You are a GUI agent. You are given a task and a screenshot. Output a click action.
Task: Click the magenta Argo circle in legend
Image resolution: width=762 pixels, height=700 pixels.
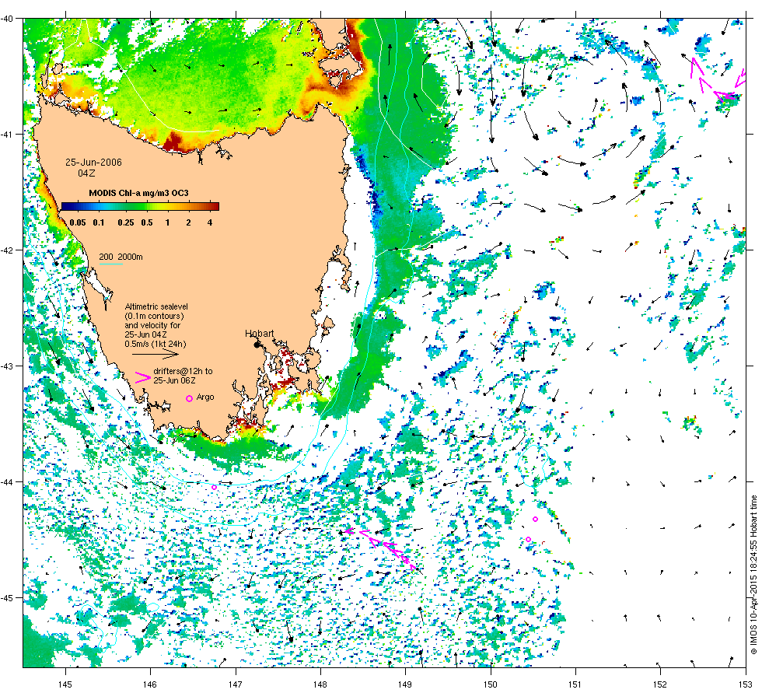pos(190,398)
